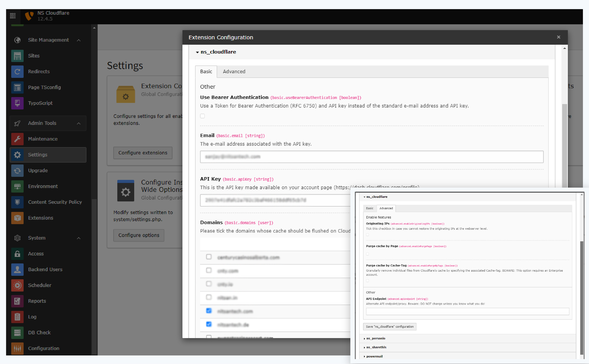Open the TypoScript module icon
This screenshot has height=364, width=589.
click(17, 103)
